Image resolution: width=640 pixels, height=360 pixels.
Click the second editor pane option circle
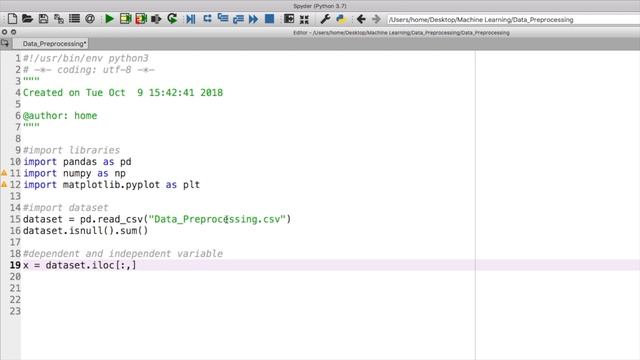click(x=13, y=32)
